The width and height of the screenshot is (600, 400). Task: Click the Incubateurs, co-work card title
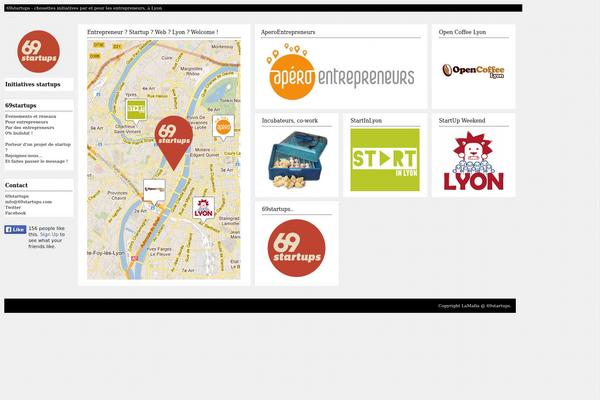coord(290,121)
